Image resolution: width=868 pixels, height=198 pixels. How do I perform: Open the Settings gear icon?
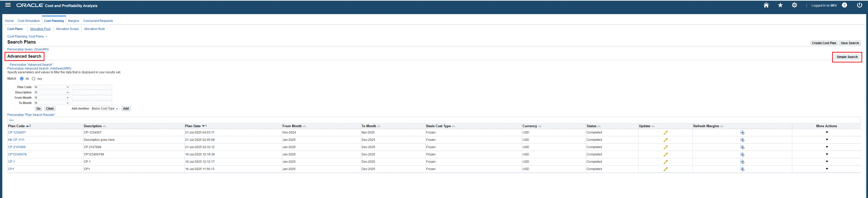tap(794, 5)
